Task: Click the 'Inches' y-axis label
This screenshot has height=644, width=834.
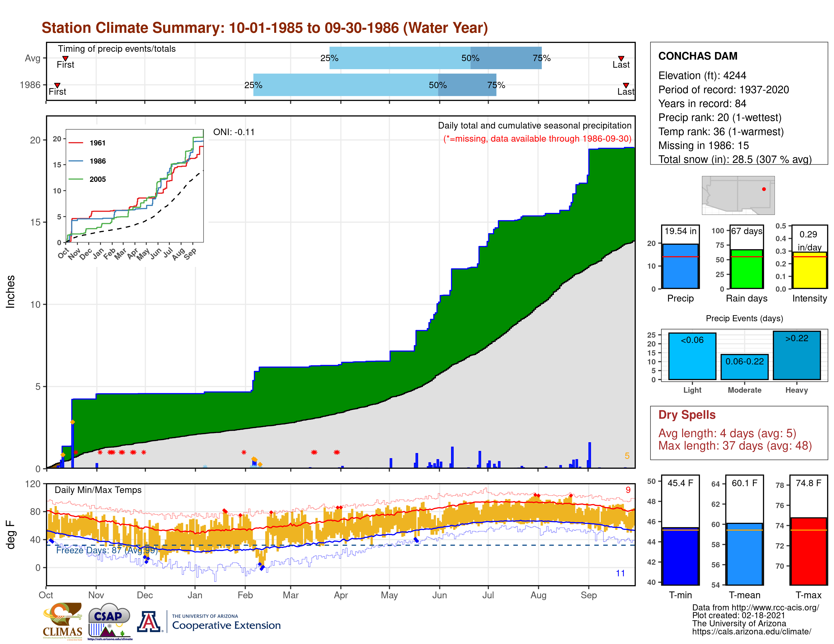Action: [10, 292]
